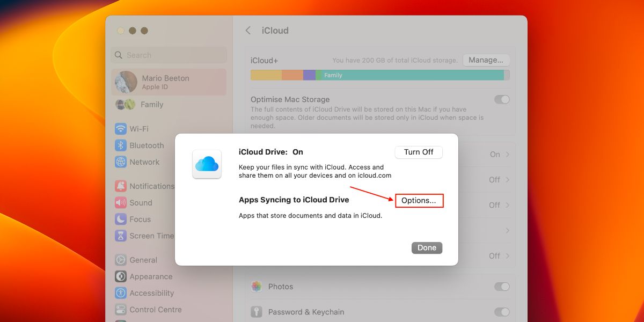Image resolution: width=644 pixels, height=322 pixels.
Task: Select the iCloud Drive cloud icon in the dialog
Action: point(207,164)
